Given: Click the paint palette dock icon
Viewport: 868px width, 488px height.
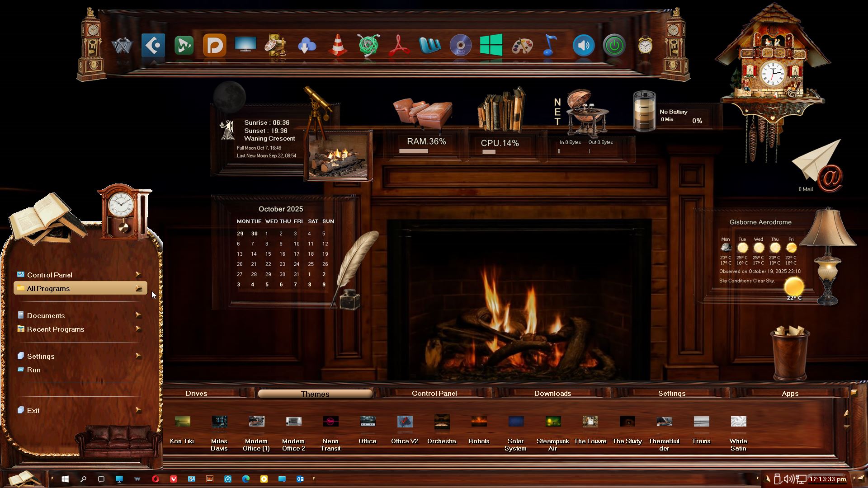Looking at the screenshot, I should pyautogui.click(x=522, y=46).
